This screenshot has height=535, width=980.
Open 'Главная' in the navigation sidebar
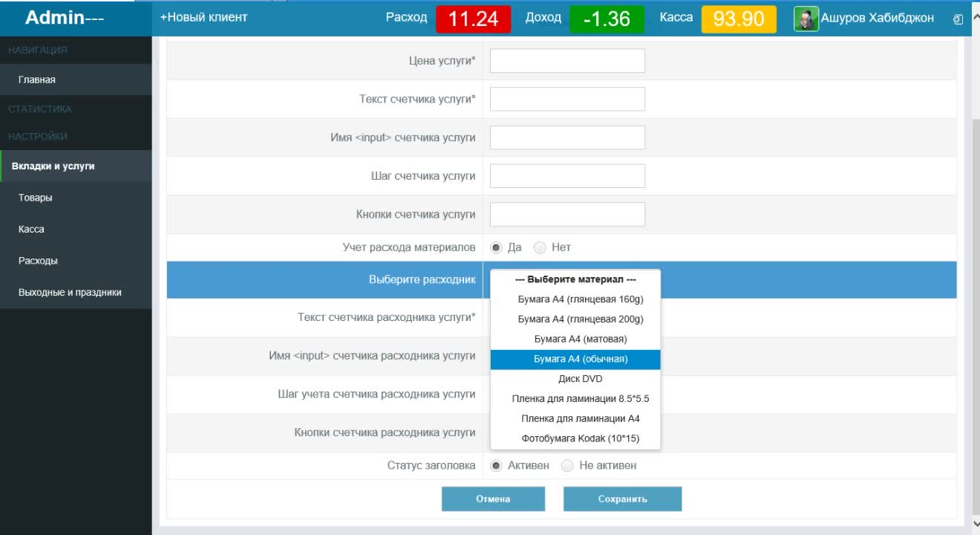pos(37,80)
